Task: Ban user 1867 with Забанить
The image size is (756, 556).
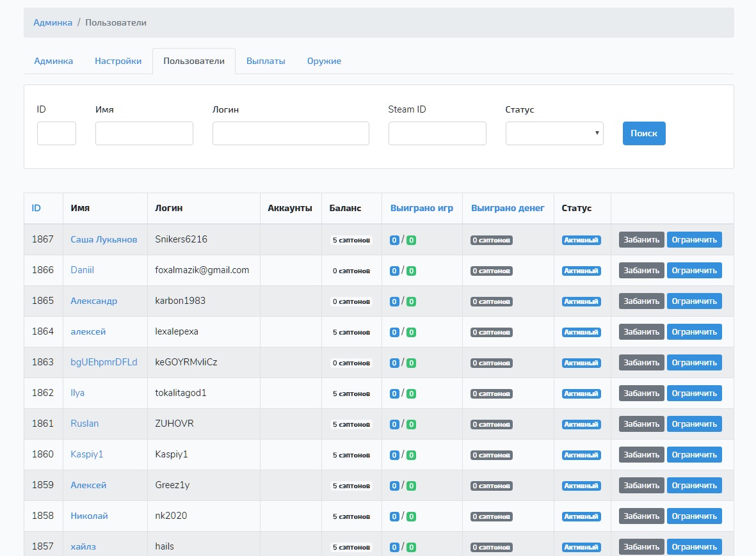Action: [641, 239]
